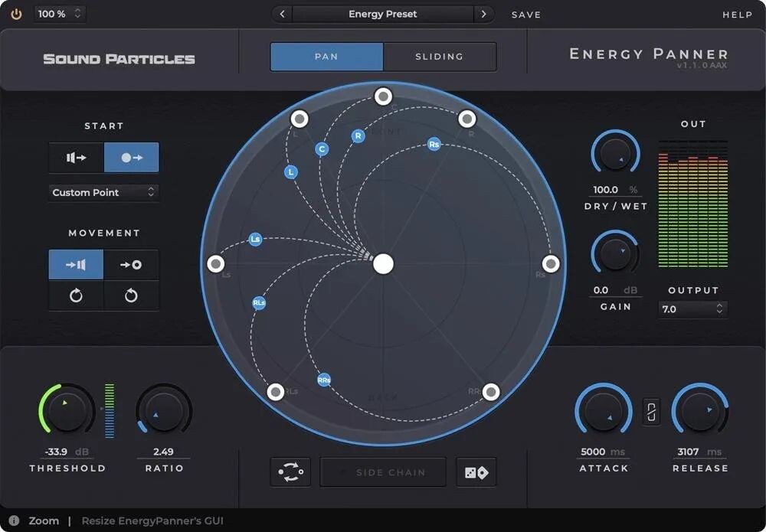
Task: Click the blue C channel point
Action: coord(322,149)
